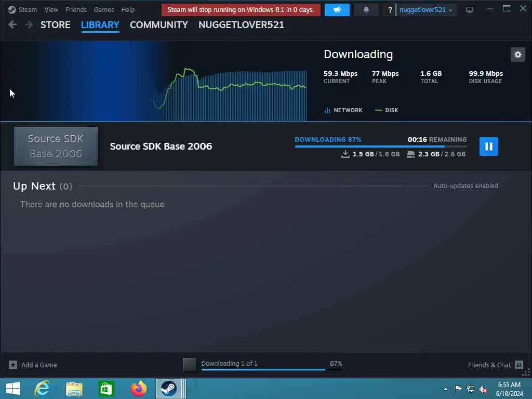Pause the Source SDK Base 2006 download
Screen dimensions: 532x399
488,147
